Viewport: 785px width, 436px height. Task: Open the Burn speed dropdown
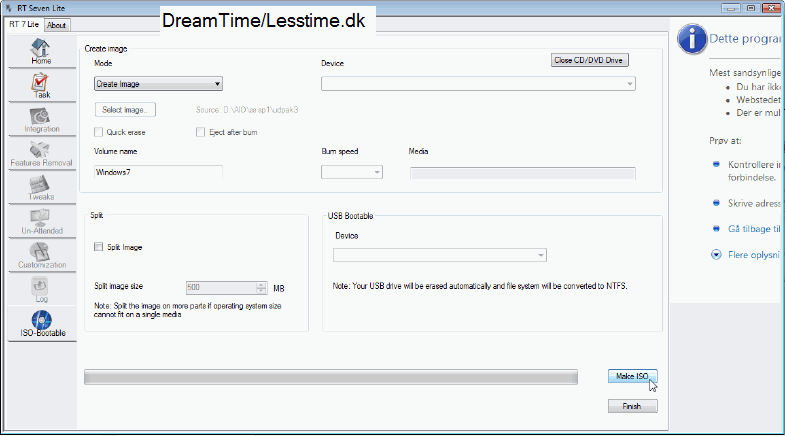(351, 172)
